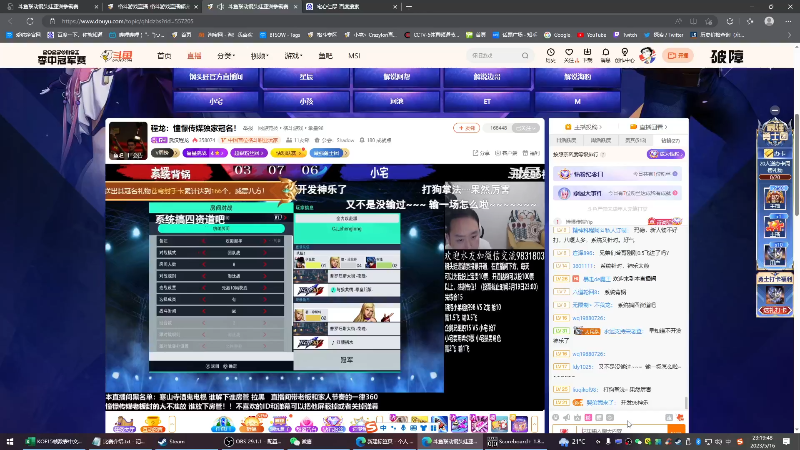Go back with the browser back arrow
Image resolution: width=800 pixels, height=450 pixels.
[10, 21]
